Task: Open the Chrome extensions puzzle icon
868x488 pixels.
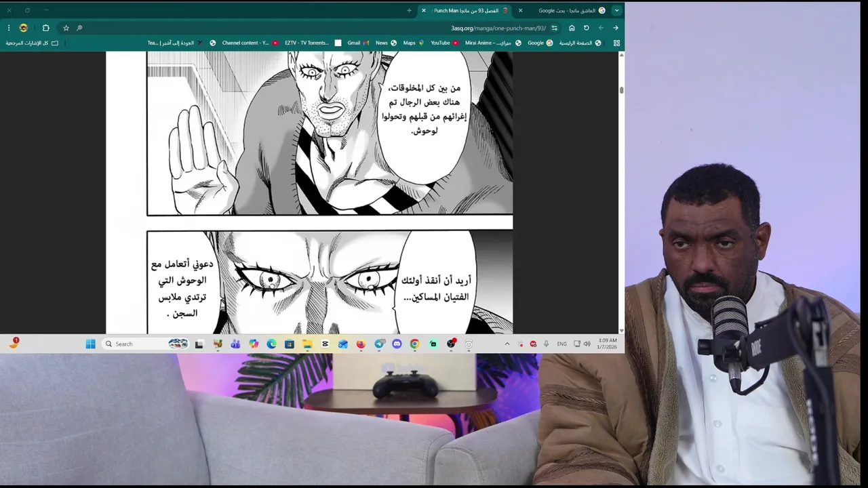Action: point(45,28)
